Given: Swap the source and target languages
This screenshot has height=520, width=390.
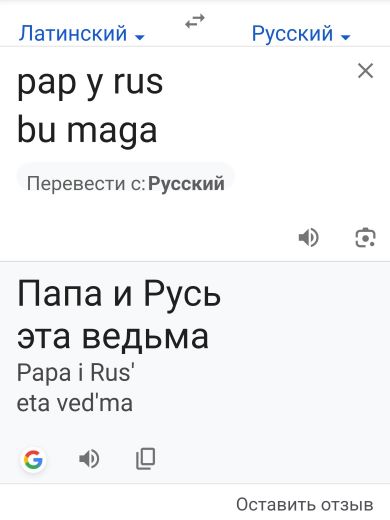Looking at the screenshot, I should (x=195, y=21).
